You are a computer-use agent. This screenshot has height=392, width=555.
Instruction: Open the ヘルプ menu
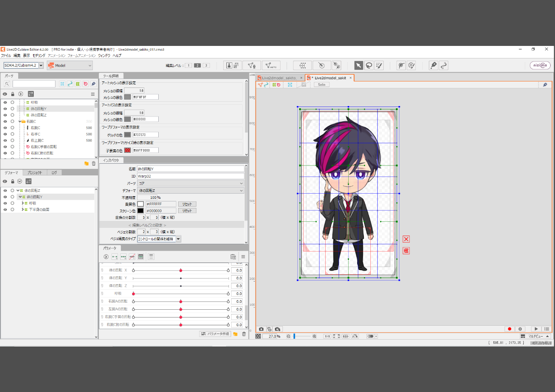(x=117, y=55)
